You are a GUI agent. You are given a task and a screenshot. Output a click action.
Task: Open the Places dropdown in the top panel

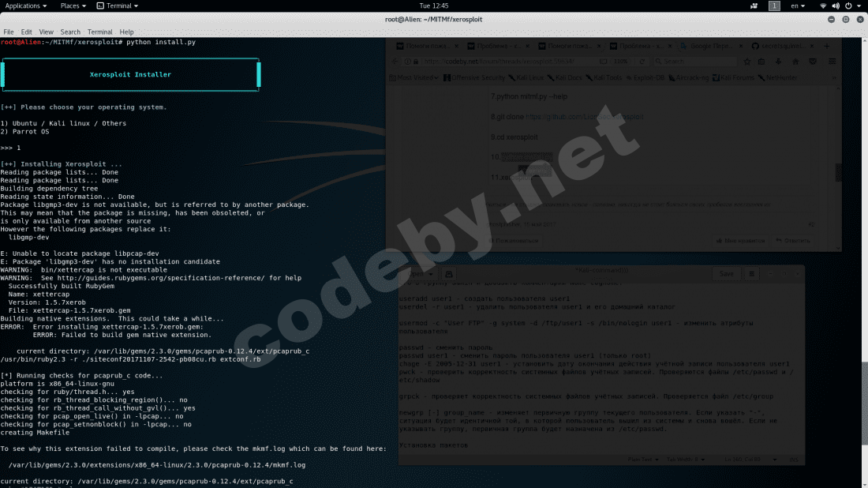[x=73, y=6]
